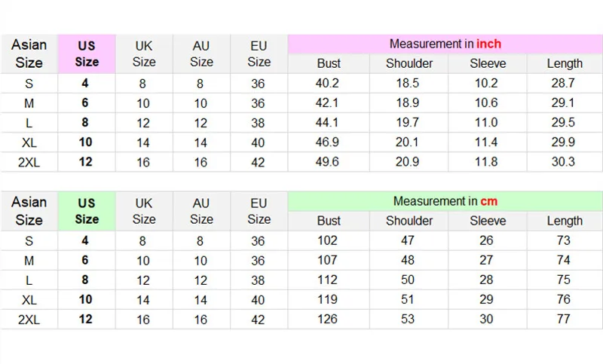603x364 pixels.
Task: Click EU Size header in cm table
Action: coord(259,211)
